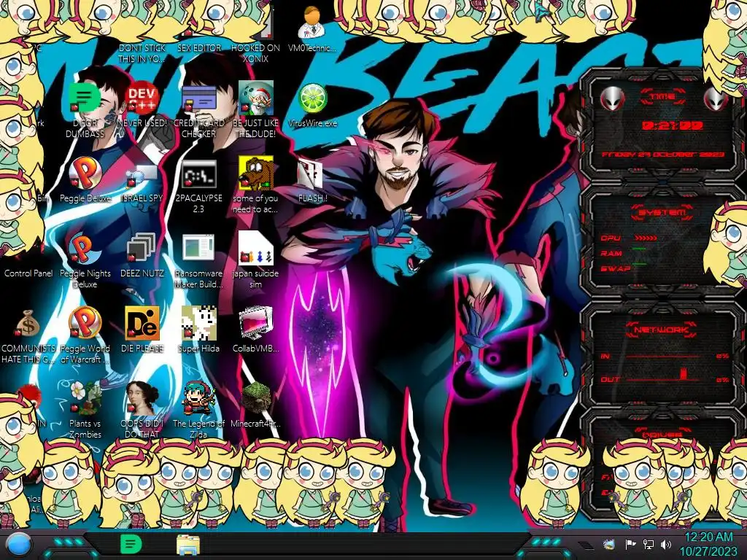Open the taskbar clock showing 12:20 AM
Screen dimensions: 747x560
click(708, 544)
